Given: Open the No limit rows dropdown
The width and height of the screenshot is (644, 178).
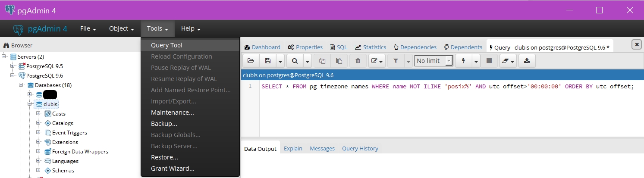Looking at the screenshot, I should [x=434, y=61].
